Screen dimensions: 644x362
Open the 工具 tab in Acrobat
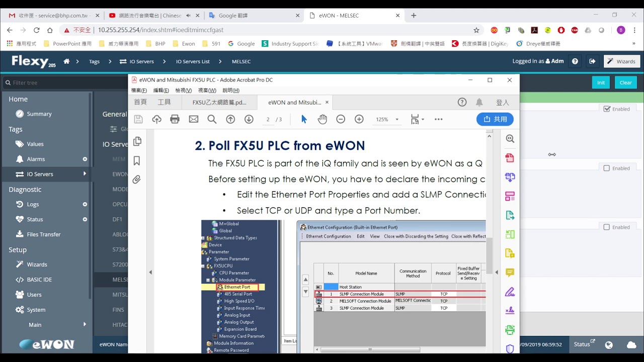[165, 102]
